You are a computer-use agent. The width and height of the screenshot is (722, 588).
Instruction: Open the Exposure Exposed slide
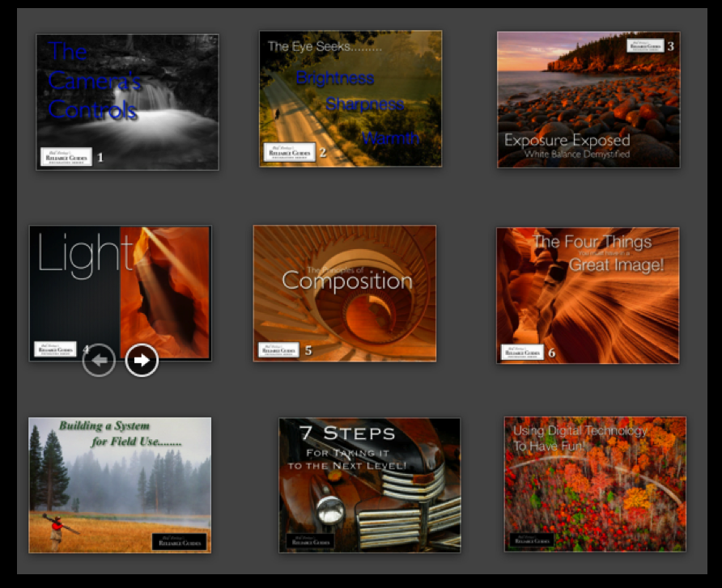pos(588,99)
